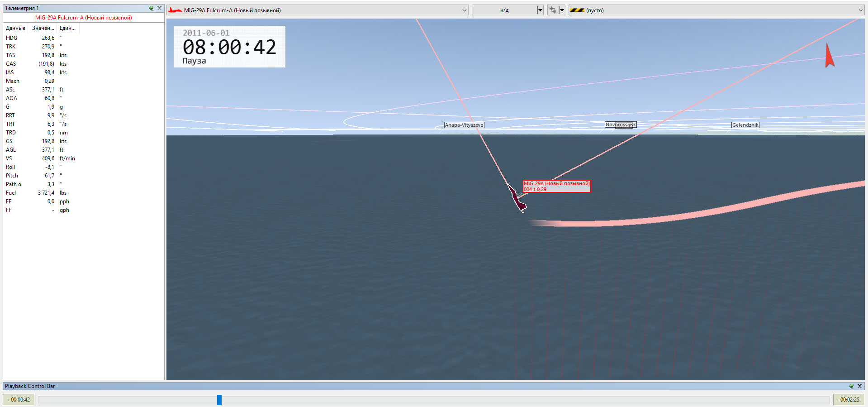Click the red north compass arrow

pyautogui.click(x=829, y=55)
